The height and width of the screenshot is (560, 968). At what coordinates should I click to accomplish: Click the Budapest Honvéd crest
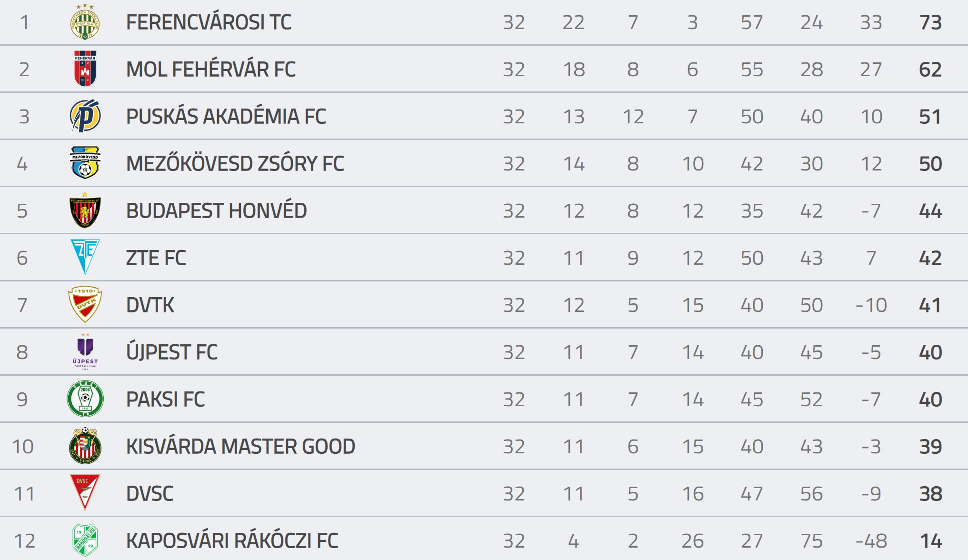85,210
